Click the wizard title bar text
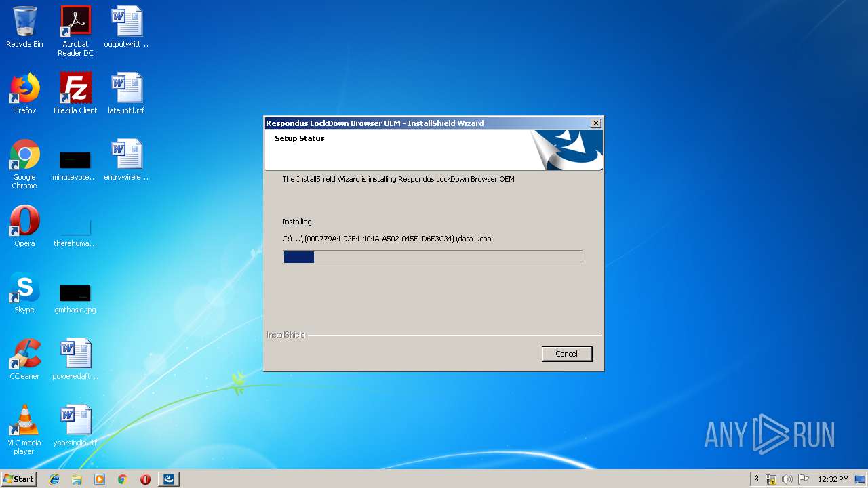This screenshot has width=868, height=488. tap(375, 123)
